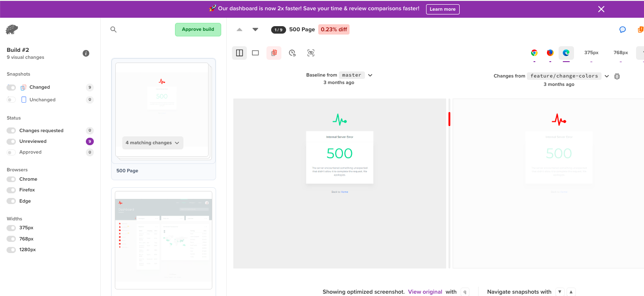644x296 pixels.
Task: Open the snapshot history clock icon
Action: (292, 53)
